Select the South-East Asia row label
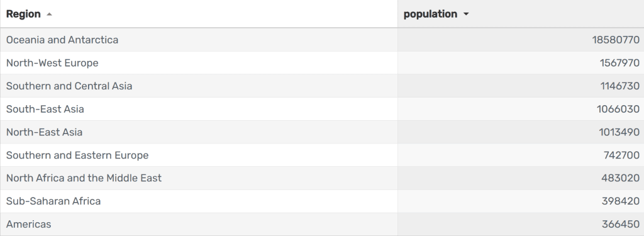The height and width of the screenshot is (236, 644). [x=45, y=109]
